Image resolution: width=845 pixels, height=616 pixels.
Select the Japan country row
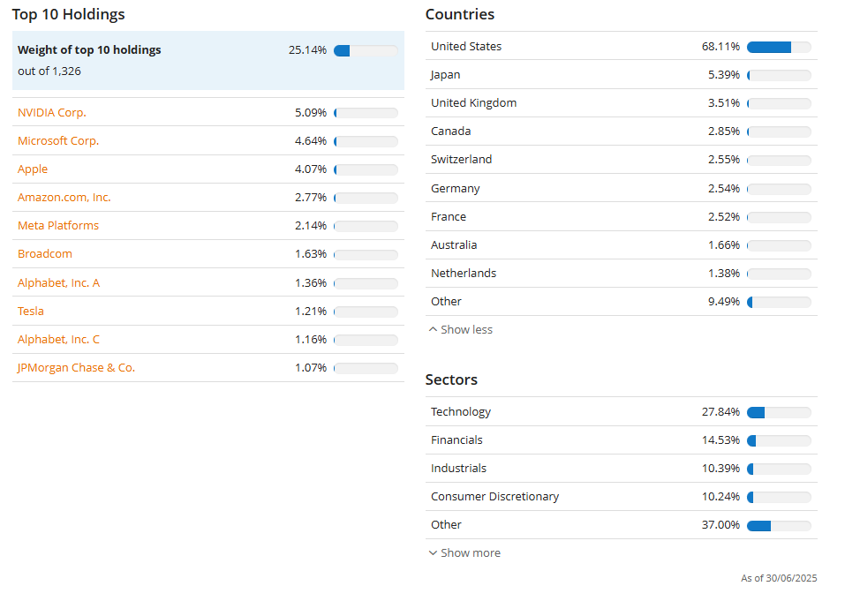(x=622, y=75)
